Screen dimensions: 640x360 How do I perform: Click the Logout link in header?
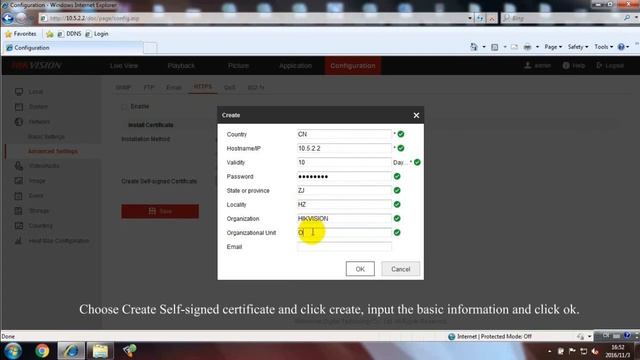pyautogui.click(x=610, y=66)
